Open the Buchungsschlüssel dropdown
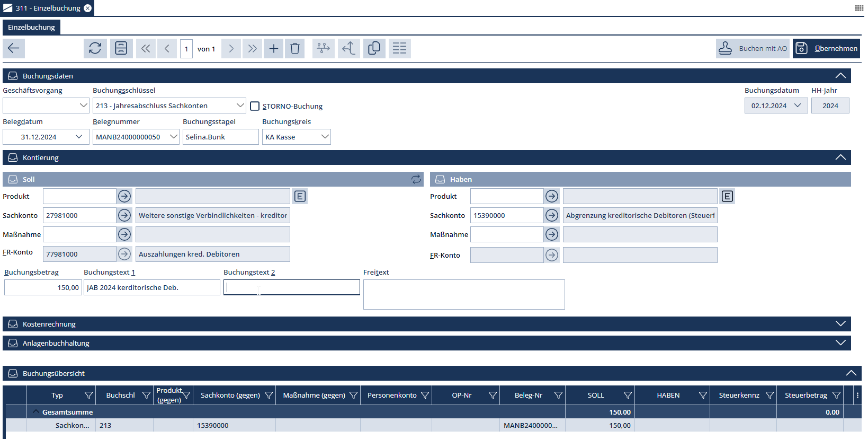The height and width of the screenshot is (439, 868). point(240,106)
